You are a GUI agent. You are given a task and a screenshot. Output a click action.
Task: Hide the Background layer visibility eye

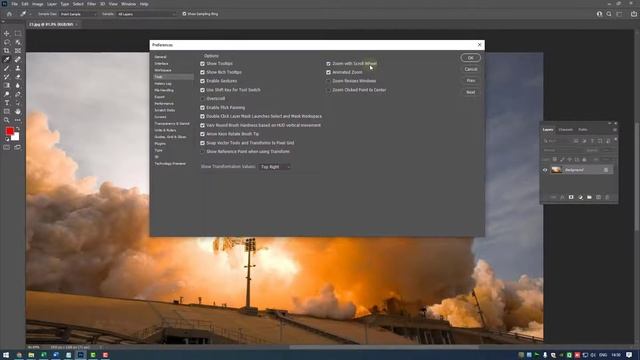[545, 170]
